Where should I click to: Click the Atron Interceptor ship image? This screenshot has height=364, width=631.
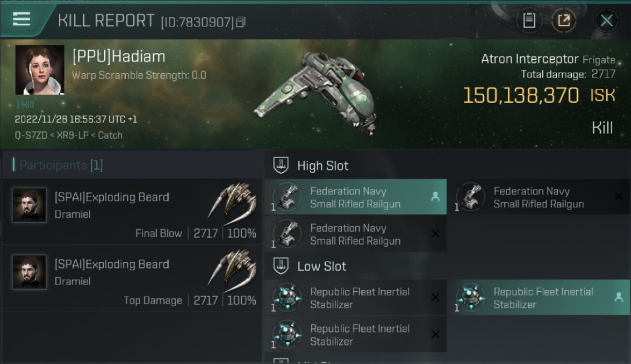coord(315,92)
